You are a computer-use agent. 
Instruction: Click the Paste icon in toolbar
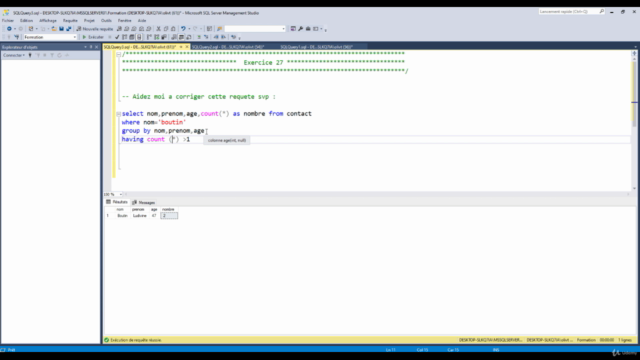(173, 29)
